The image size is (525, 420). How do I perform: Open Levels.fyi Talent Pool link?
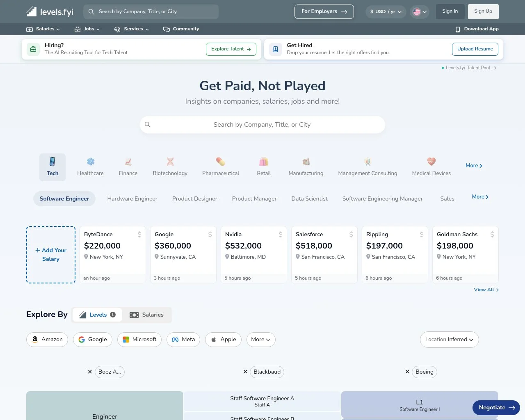(469, 68)
